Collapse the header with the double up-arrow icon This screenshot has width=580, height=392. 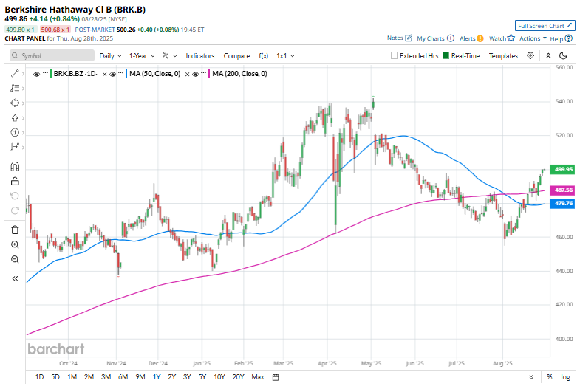tap(548, 55)
